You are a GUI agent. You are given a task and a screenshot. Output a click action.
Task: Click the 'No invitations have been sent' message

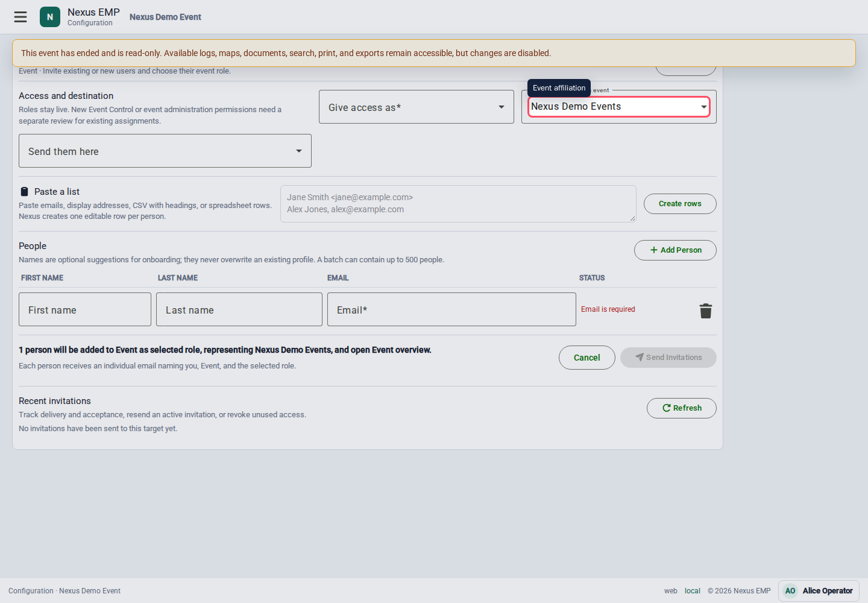[98, 429]
